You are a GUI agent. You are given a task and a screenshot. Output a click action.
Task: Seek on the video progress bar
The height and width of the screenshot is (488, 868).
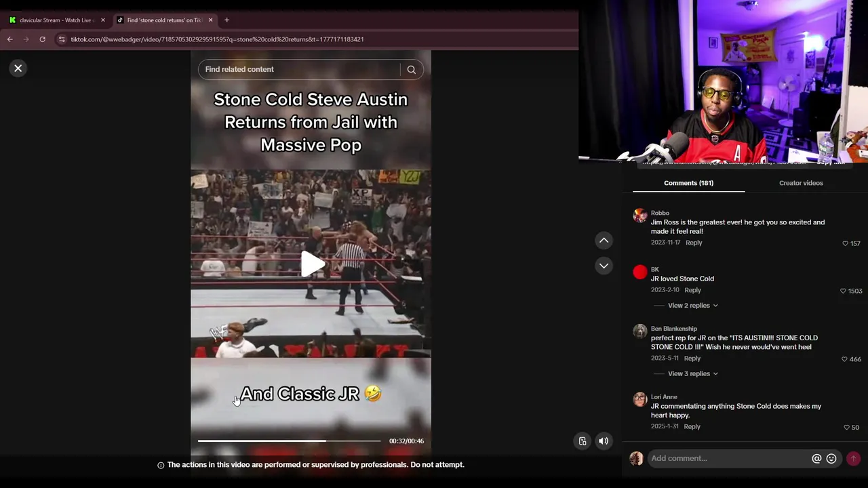click(x=290, y=441)
